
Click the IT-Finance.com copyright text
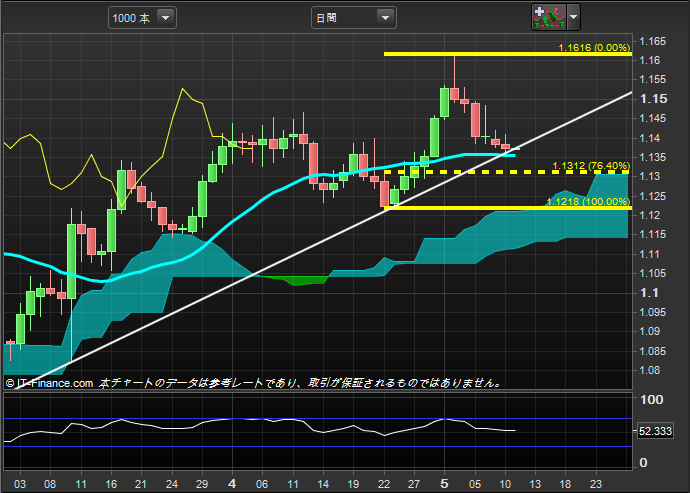point(50,383)
